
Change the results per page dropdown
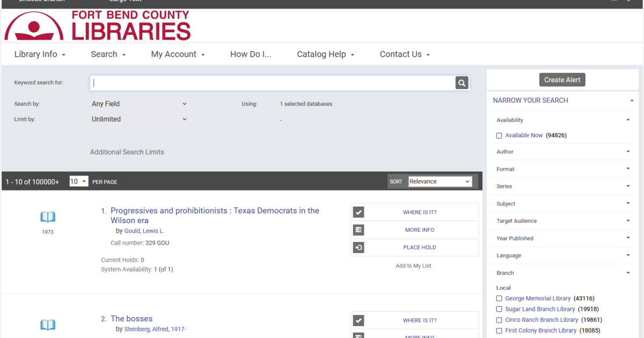click(x=78, y=181)
